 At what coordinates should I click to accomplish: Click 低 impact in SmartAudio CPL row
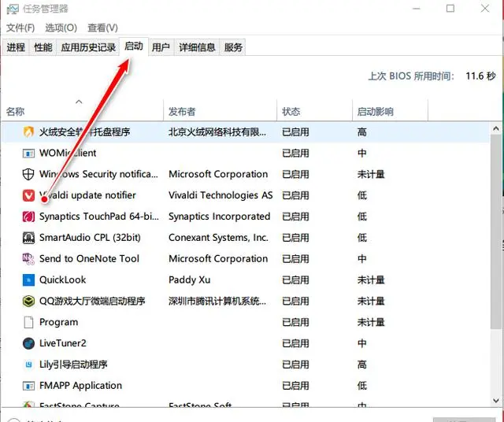click(362, 238)
